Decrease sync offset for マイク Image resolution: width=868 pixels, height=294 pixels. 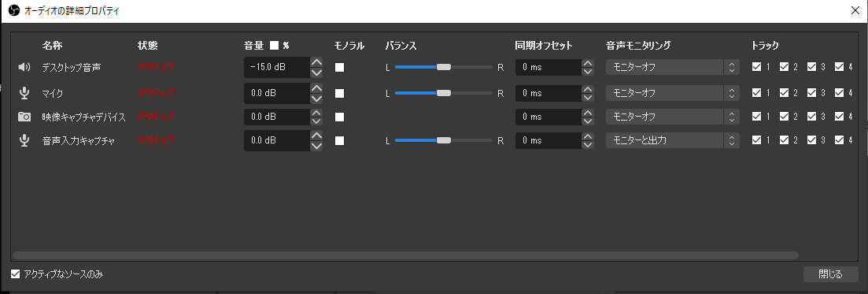pos(588,99)
